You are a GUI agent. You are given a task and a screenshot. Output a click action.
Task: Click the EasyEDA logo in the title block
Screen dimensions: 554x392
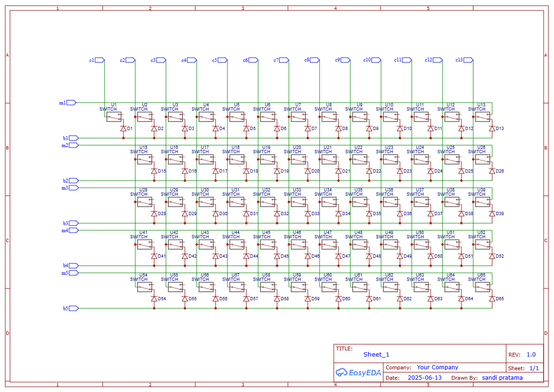pos(358,373)
